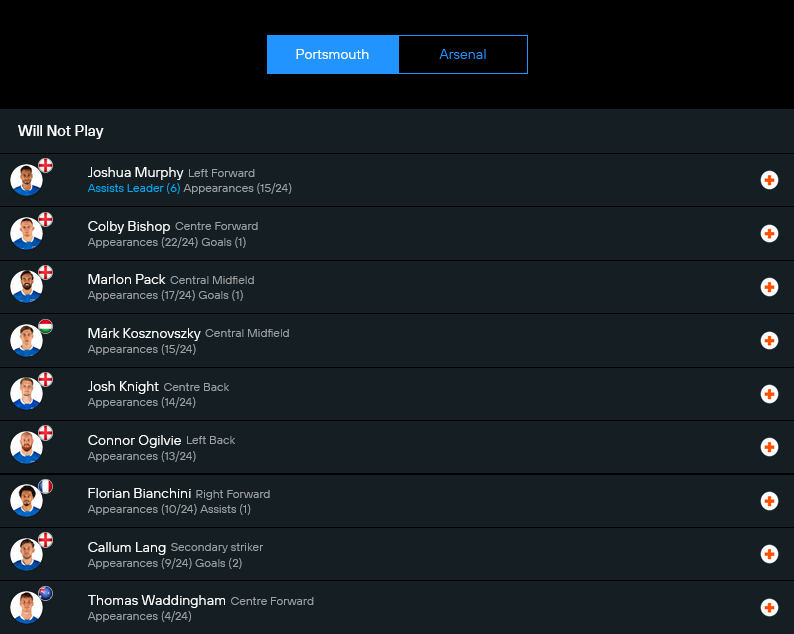Image resolution: width=794 pixels, height=634 pixels.
Task: Switch to the Portsmouth tab
Action: pos(332,55)
